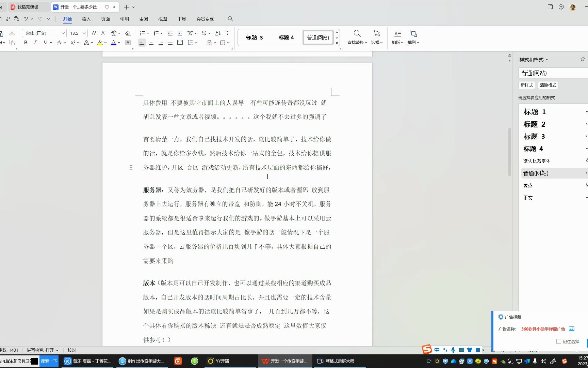Undo the last action
Viewport: 588px width, 368px height.
(26, 19)
